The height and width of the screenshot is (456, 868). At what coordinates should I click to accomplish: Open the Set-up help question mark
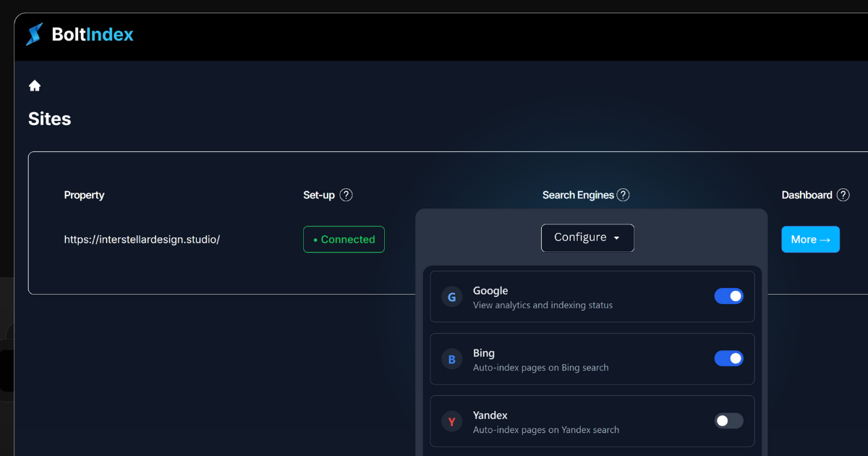346,195
